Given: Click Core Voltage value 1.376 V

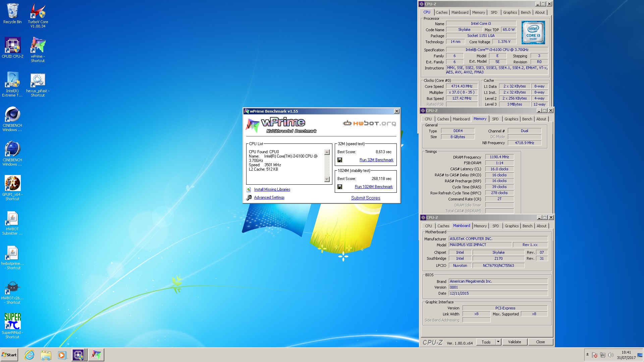Looking at the screenshot, I should (504, 42).
